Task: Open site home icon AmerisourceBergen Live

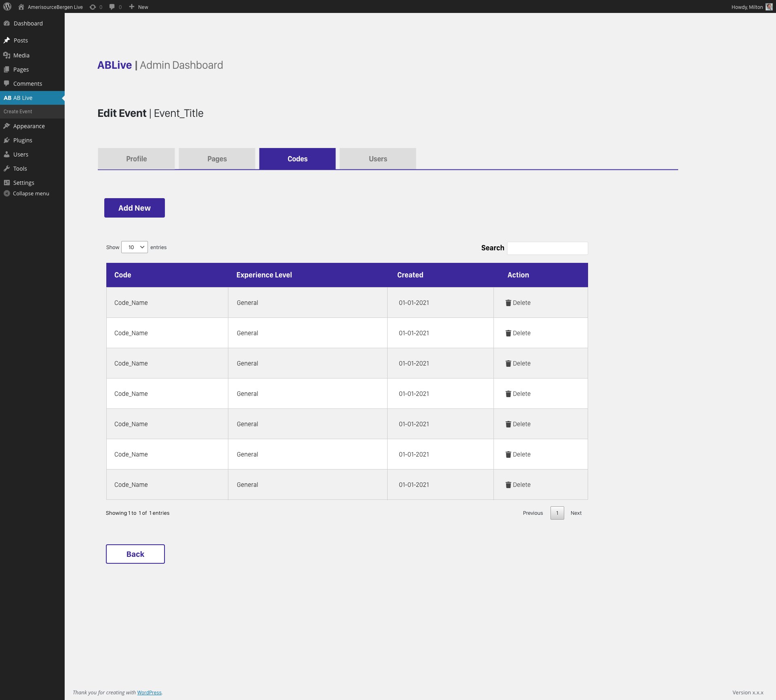Action: click(x=21, y=7)
